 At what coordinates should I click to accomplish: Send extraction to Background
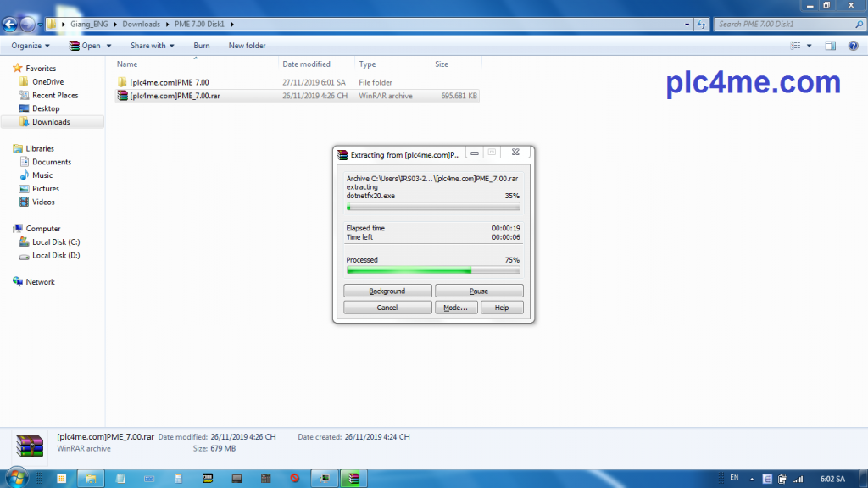click(387, 291)
